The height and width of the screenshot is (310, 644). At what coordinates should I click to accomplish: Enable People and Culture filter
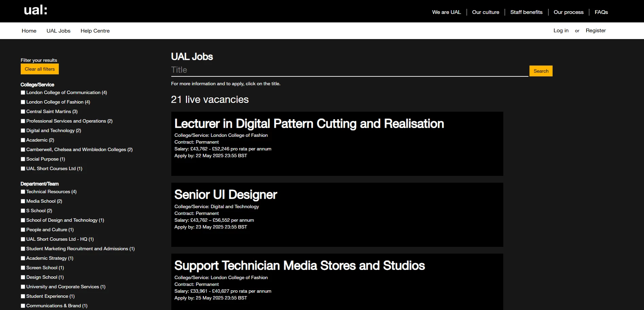coord(23,230)
